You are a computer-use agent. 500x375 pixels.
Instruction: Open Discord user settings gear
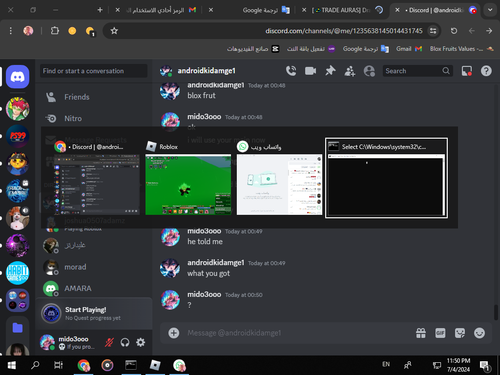[x=141, y=342]
